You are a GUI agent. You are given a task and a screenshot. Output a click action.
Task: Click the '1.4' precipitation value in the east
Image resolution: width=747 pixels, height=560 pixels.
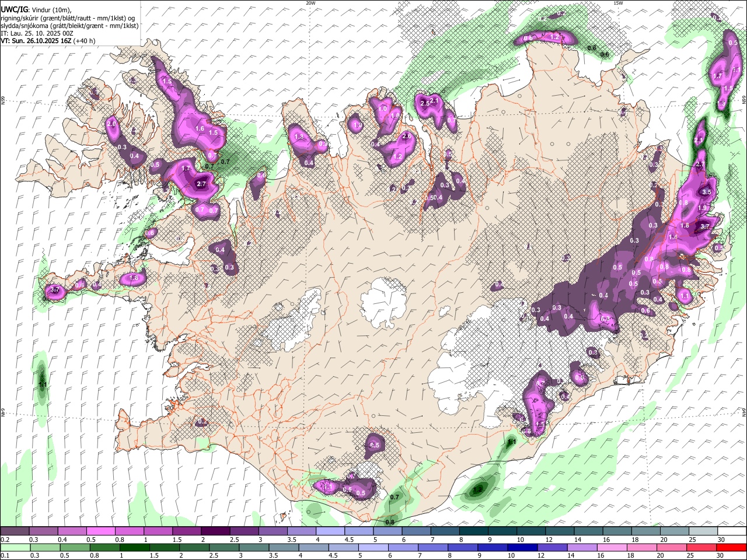pyautogui.click(x=673, y=237)
